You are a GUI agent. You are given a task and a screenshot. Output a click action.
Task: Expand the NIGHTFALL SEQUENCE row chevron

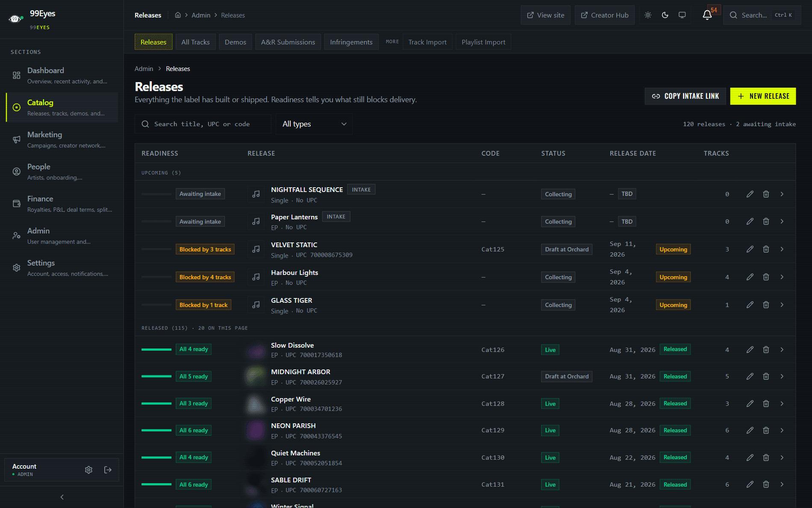pos(782,194)
